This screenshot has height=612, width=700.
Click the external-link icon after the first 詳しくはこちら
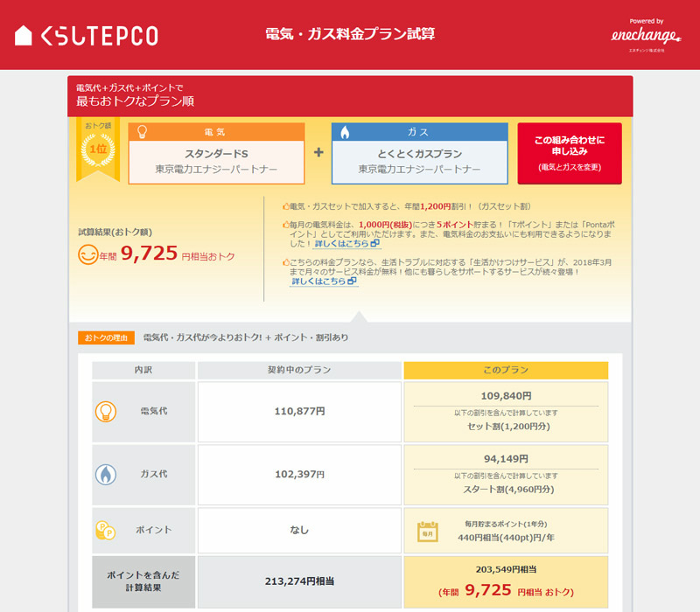375,244
